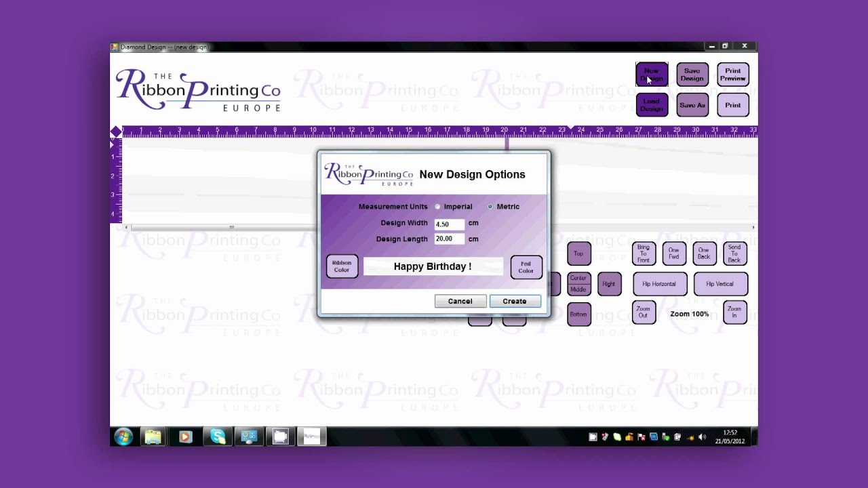Click the Zoom In button
Viewport: 868px width, 488px height.
click(x=734, y=312)
